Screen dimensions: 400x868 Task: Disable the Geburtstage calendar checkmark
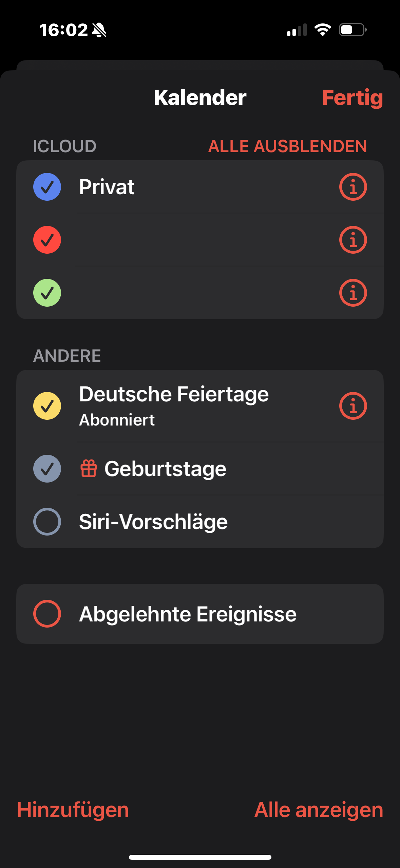coord(47,469)
